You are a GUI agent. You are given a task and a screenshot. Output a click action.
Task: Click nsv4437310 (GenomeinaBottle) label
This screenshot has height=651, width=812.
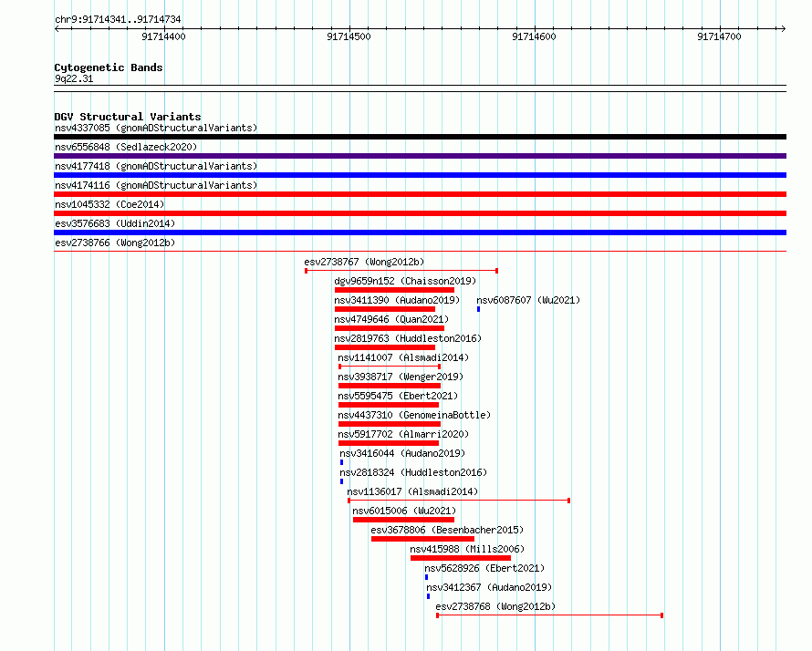click(414, 415)
